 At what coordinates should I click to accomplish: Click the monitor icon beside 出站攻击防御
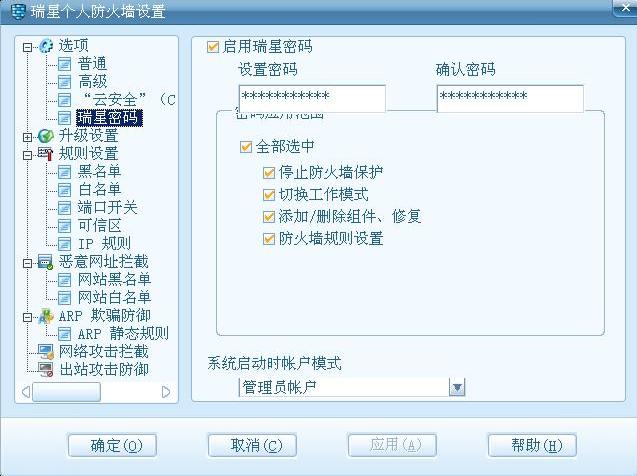(x=46, y=370)
